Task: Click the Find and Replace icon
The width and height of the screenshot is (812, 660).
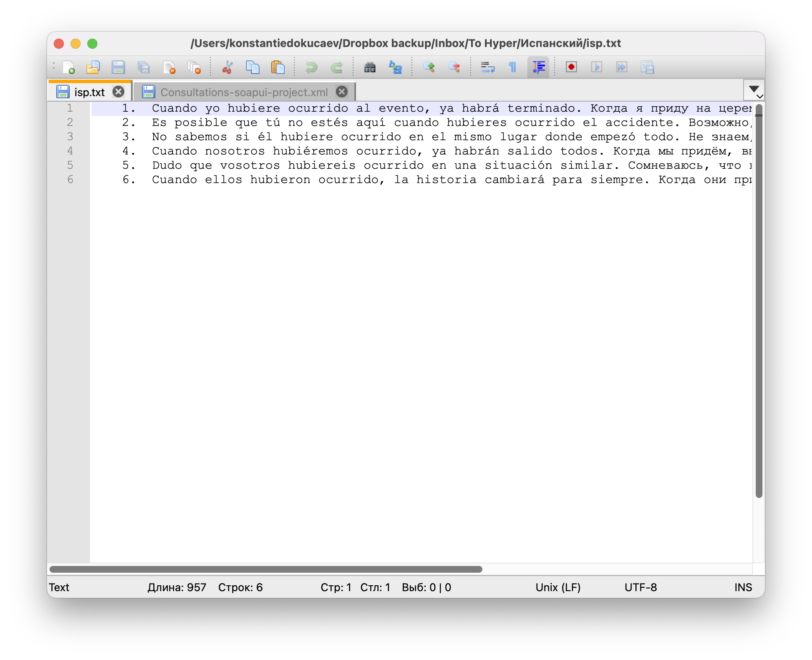Action: click(x=395, y=67)
